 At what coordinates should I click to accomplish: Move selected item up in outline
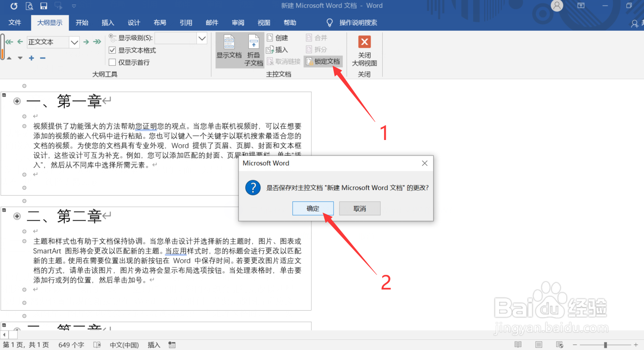tap(9, 58)
